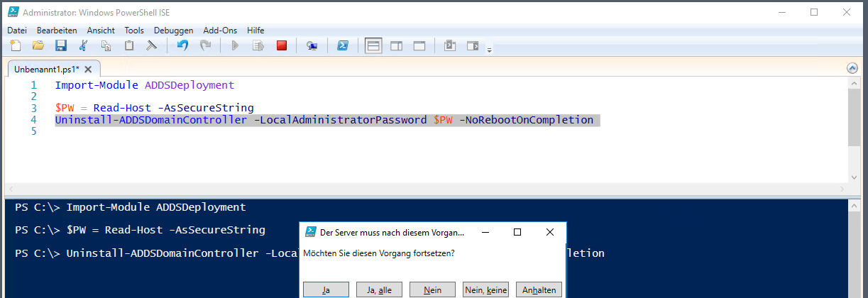
Task: Cut selection using the scissors icon
Action: pyautogui.click(x=83, y=46)
